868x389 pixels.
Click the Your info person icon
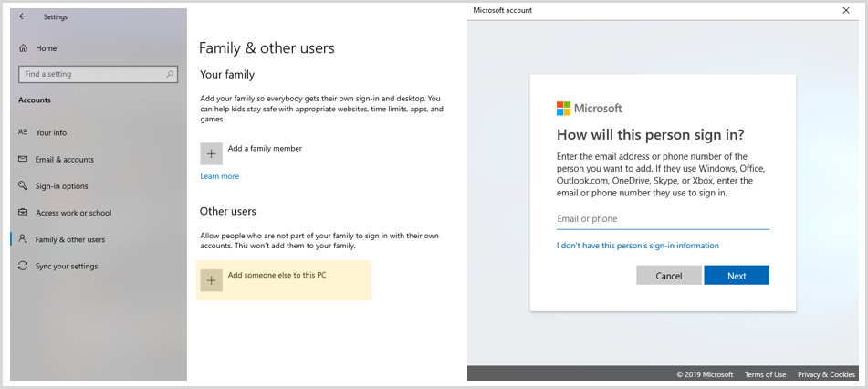pos(23,132)
